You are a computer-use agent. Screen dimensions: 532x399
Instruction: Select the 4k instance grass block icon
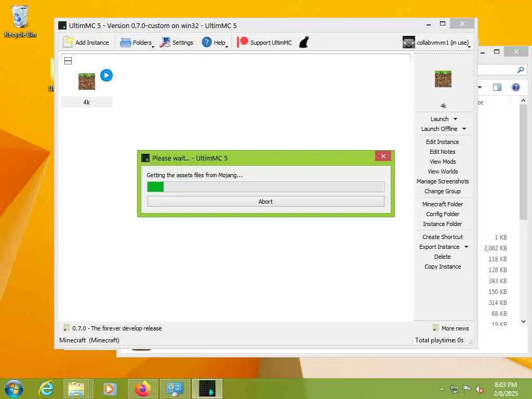pos(87,82)
